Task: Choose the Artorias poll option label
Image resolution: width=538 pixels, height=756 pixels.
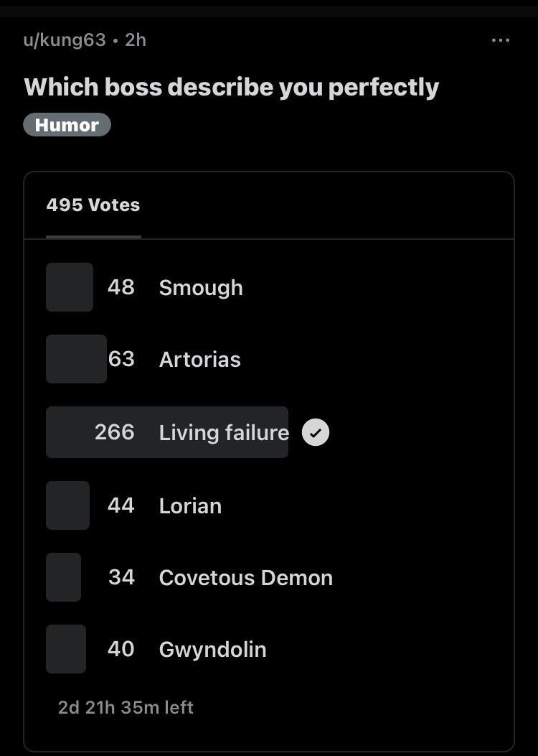Action: coord(199,360)
